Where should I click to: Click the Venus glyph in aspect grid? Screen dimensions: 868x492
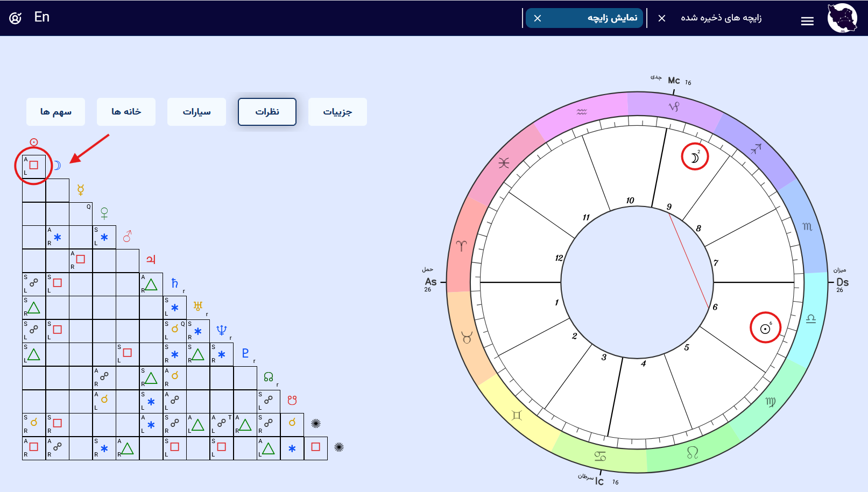point(104,213)
